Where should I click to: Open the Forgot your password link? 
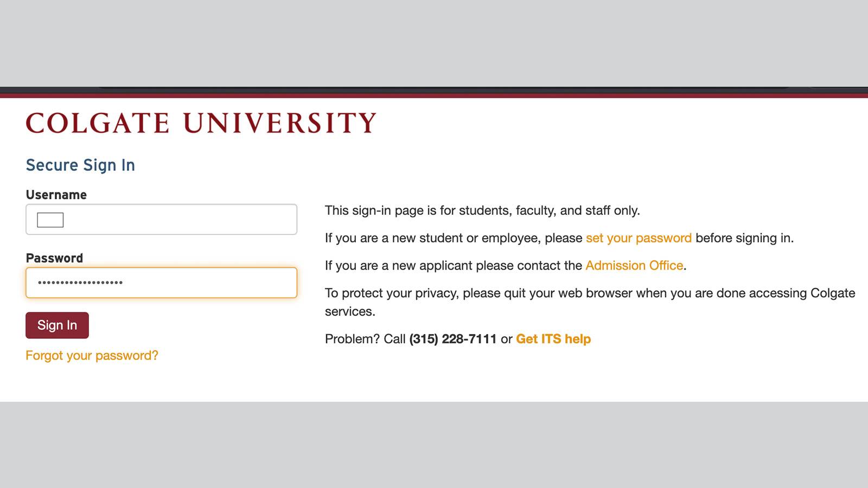coord(92,356)
